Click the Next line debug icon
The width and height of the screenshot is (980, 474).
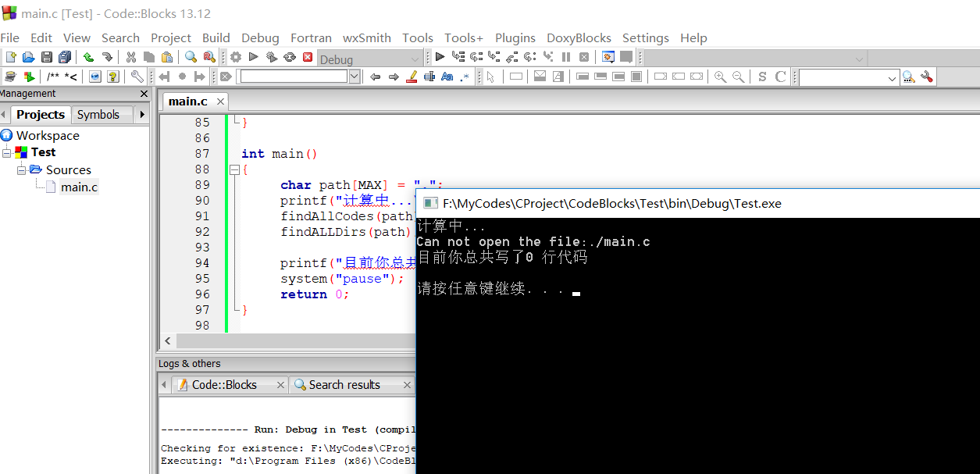[476, 57]
